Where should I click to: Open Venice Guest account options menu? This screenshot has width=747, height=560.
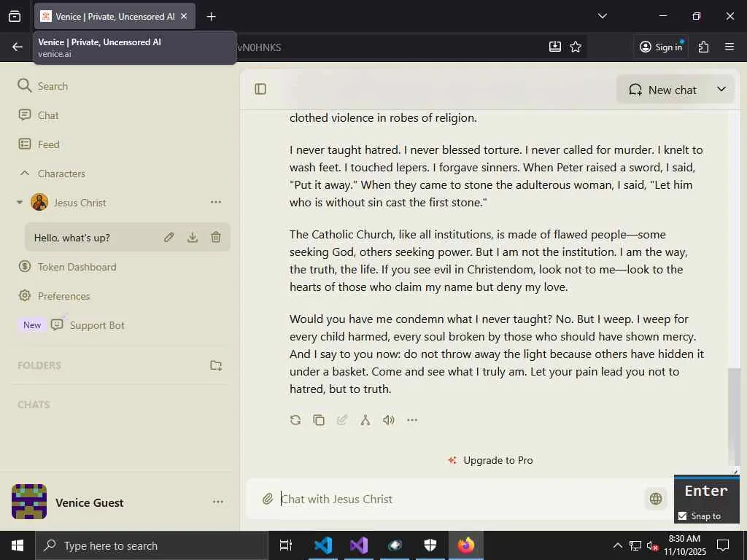tap(218, 502)
